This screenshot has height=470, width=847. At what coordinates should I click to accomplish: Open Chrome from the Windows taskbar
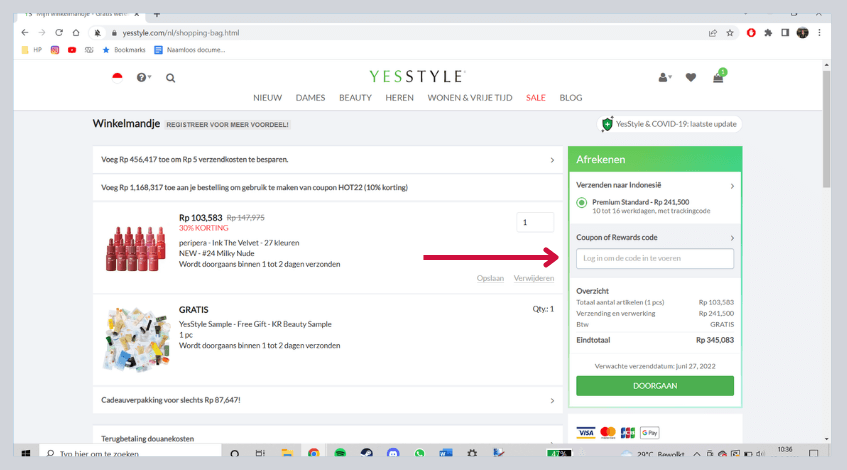(x=314, y=453)
